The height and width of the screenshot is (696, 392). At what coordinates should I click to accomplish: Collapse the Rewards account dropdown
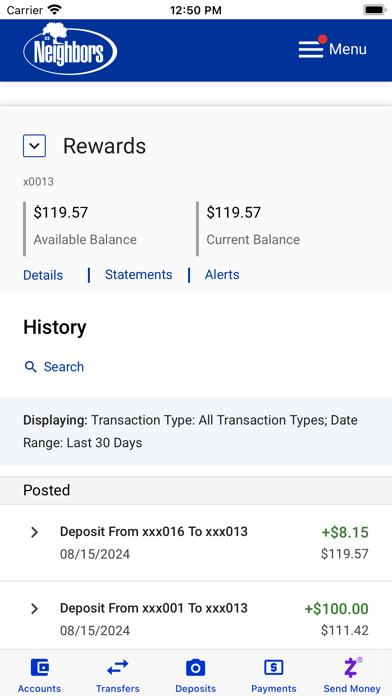click(x=34, y=146)
